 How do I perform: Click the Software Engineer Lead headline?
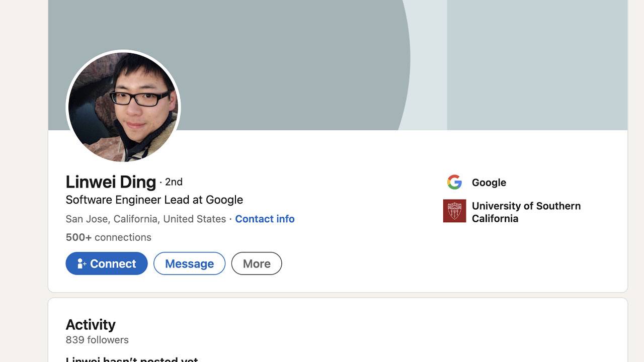tap(154, 200)
